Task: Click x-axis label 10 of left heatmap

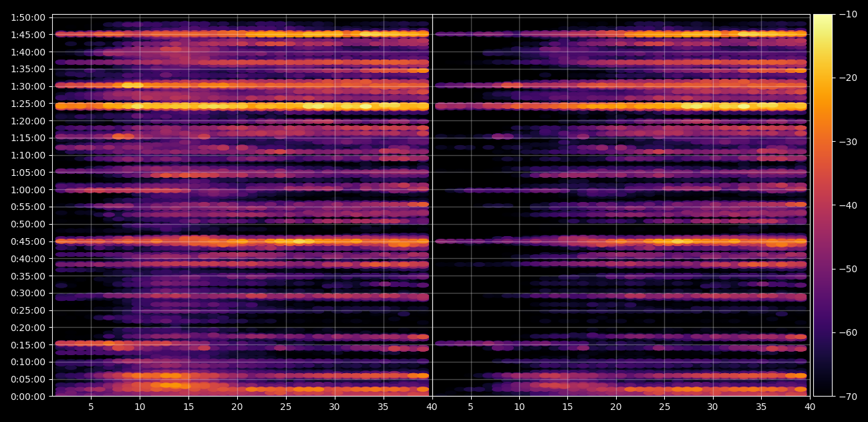Action: [140, 406]
